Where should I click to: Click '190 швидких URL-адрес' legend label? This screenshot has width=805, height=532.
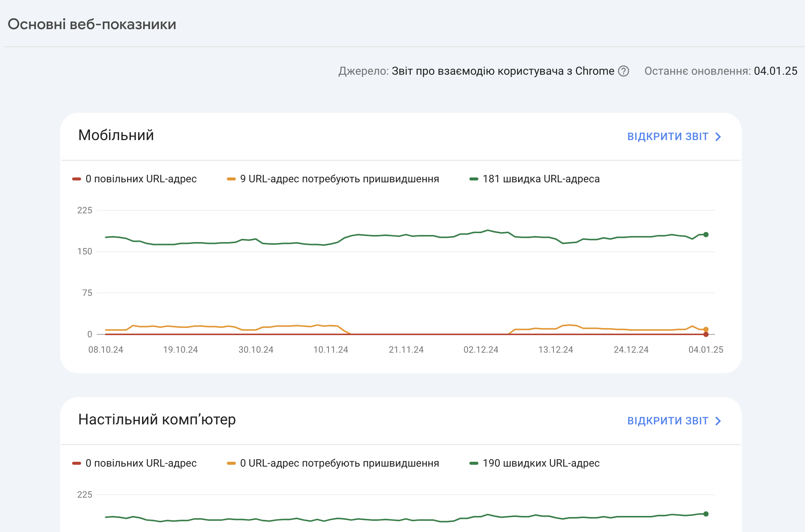tap(541, 463)
